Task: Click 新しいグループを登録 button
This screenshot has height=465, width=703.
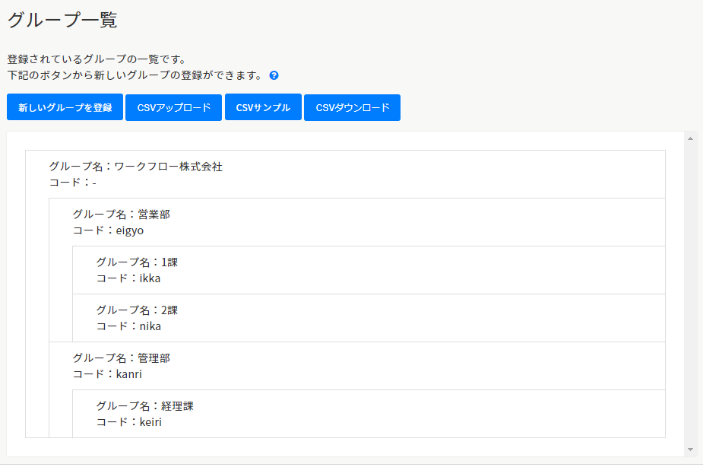Action: click(65, 108)
